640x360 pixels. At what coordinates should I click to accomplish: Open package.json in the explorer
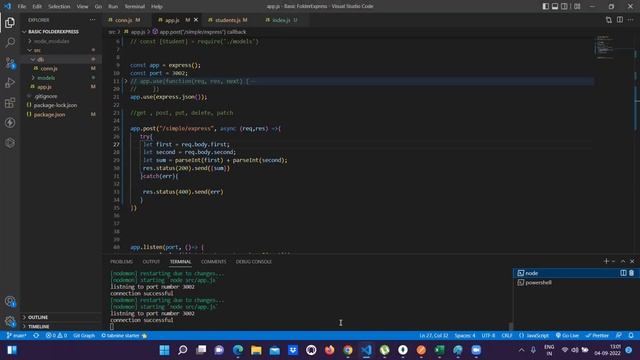[61, 115]
